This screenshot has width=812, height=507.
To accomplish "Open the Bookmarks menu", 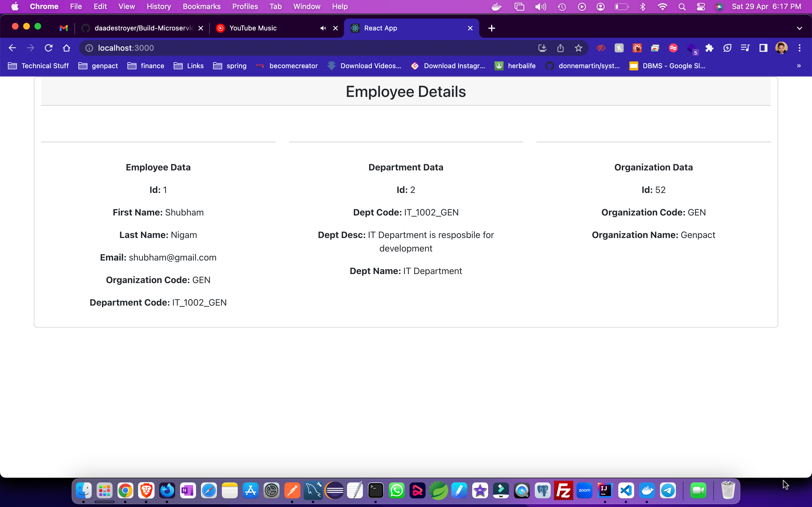I will (x=201, y=7).
